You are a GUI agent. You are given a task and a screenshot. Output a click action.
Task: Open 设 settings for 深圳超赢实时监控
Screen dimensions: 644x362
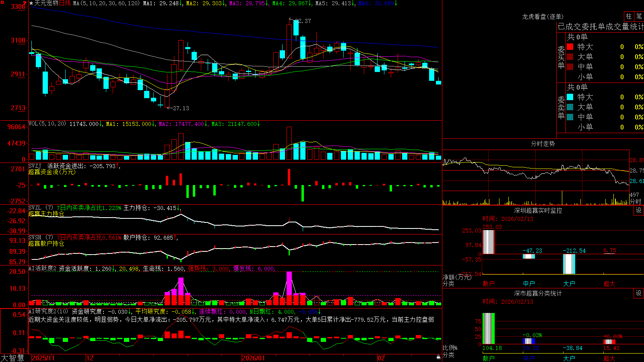[639, 210]
